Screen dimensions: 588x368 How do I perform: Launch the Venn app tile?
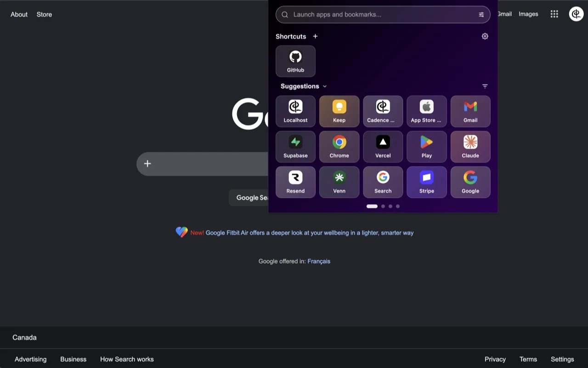339,182
